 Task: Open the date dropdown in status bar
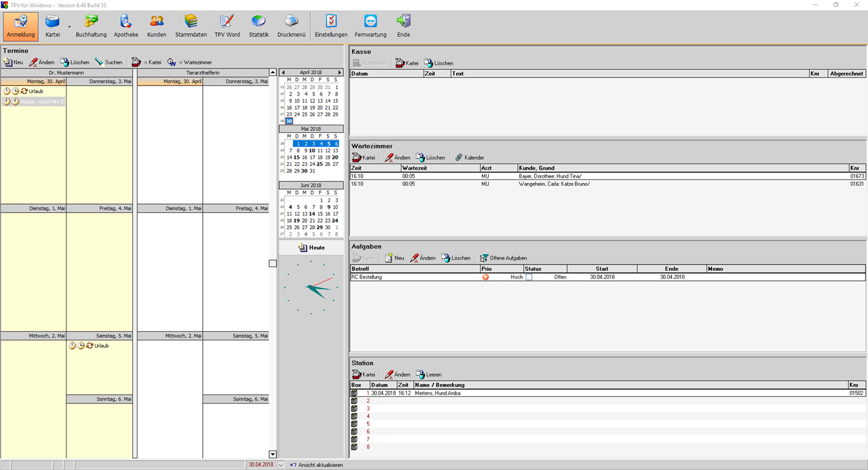pos(281,465)
